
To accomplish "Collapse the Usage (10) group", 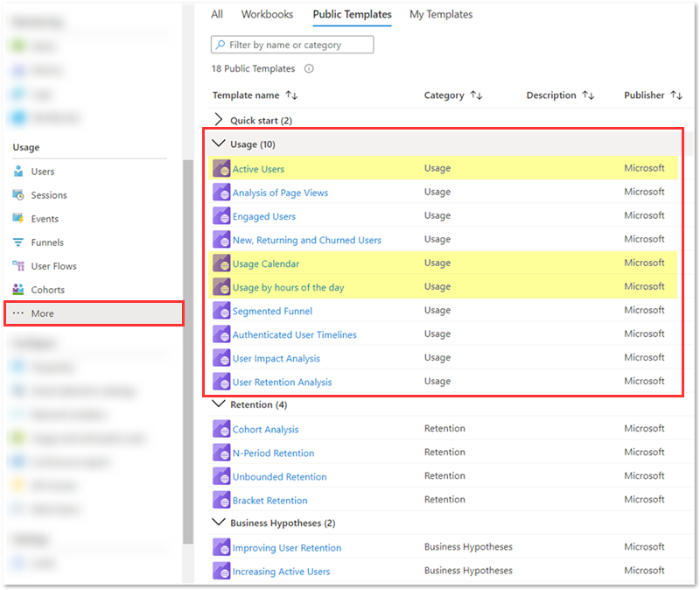I will pyautogui.click(x=218, y=144).
